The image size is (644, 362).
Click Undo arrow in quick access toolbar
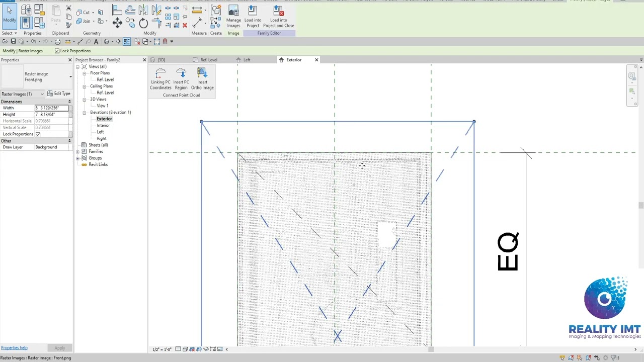[33, 42]
